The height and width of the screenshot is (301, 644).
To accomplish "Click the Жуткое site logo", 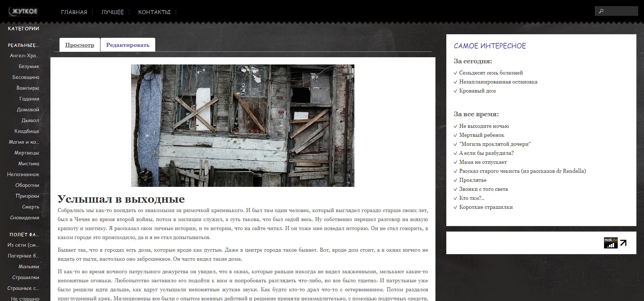I will click(x=23, y=12).
